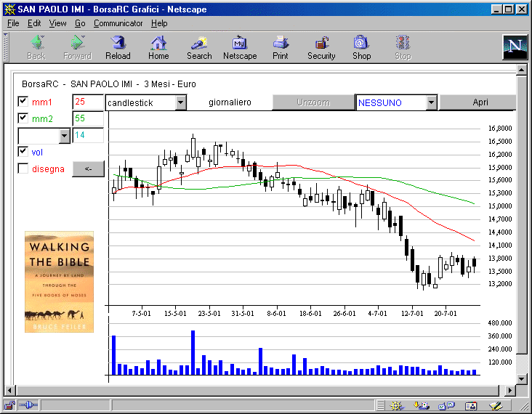Screen dimensions: 532x414
Task: Open the NESSUNO indicator dropdown
Action: coord(431,102)
